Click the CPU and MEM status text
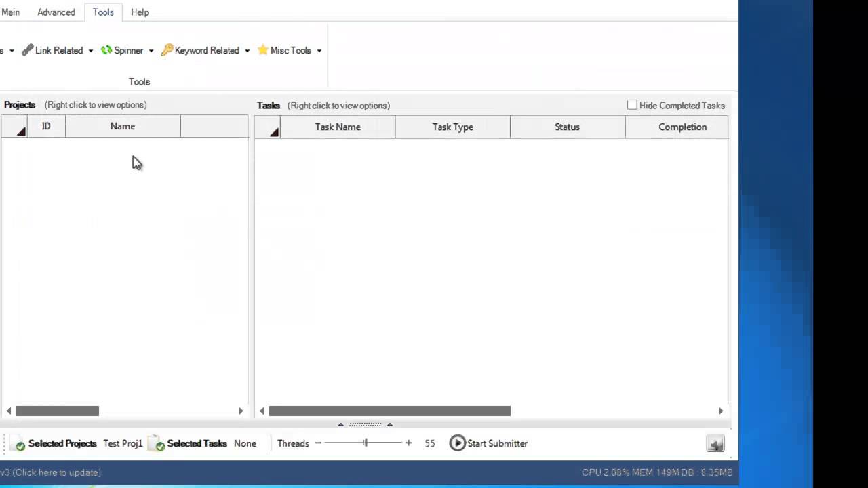The width and height of the screenshot is (868, 488). 657,472
